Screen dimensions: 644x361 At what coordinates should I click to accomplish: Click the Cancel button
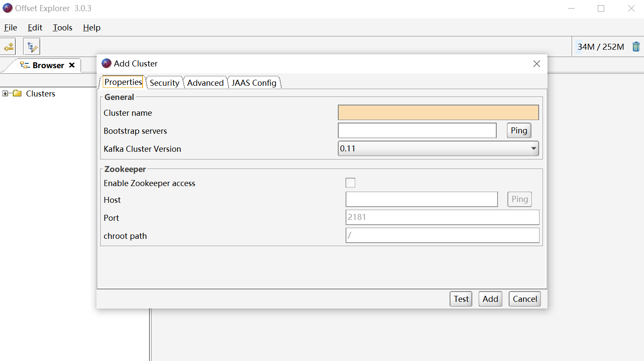tap(525, 299)
